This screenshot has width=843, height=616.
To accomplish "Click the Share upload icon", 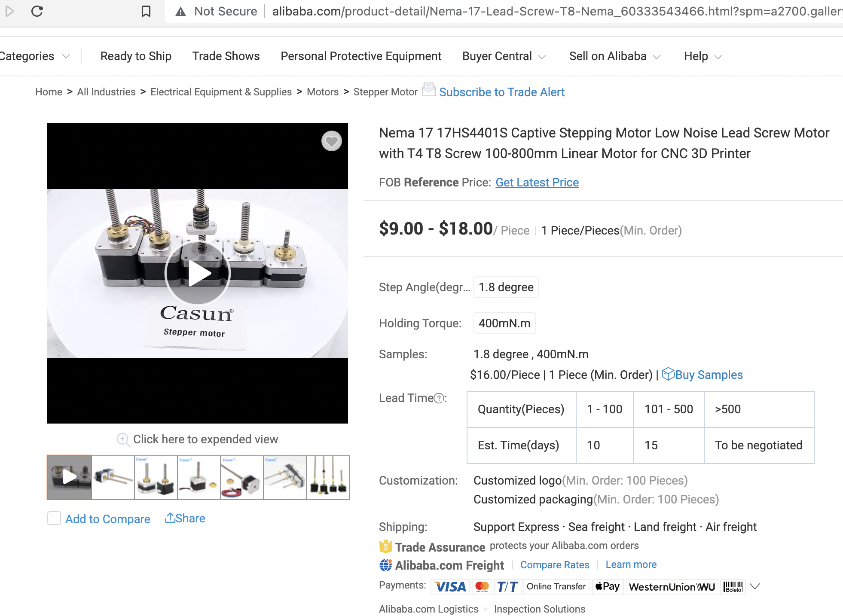I will coord(170,518).
